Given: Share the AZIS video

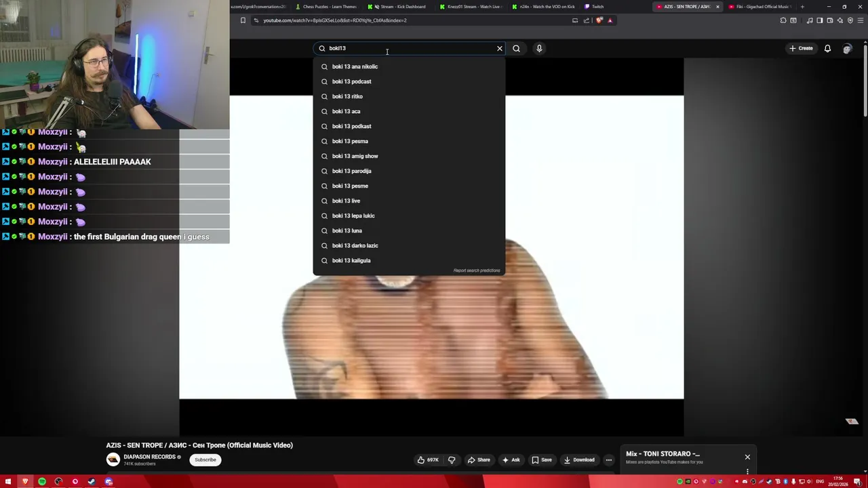Looking at the screenshot, I should tap(479, 460).
